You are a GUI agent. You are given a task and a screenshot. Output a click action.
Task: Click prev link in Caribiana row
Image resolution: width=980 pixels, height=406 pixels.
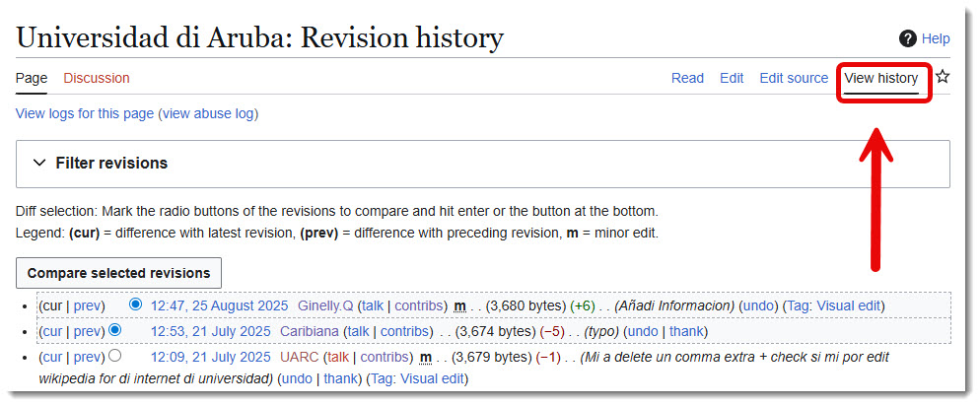point(87,332)
